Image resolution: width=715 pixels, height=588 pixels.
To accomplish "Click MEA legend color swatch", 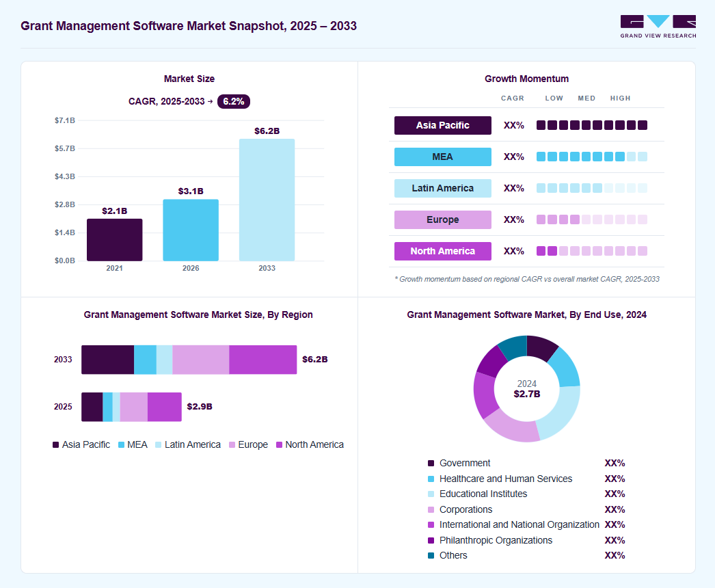I will (x=121, y=445).
